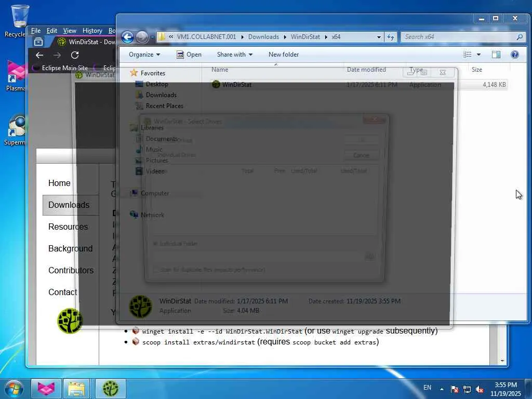The width and height of the screenshot is (532, 399).
Task: Switch to WinDirStat taskbar button
Action: click(111, 389)
